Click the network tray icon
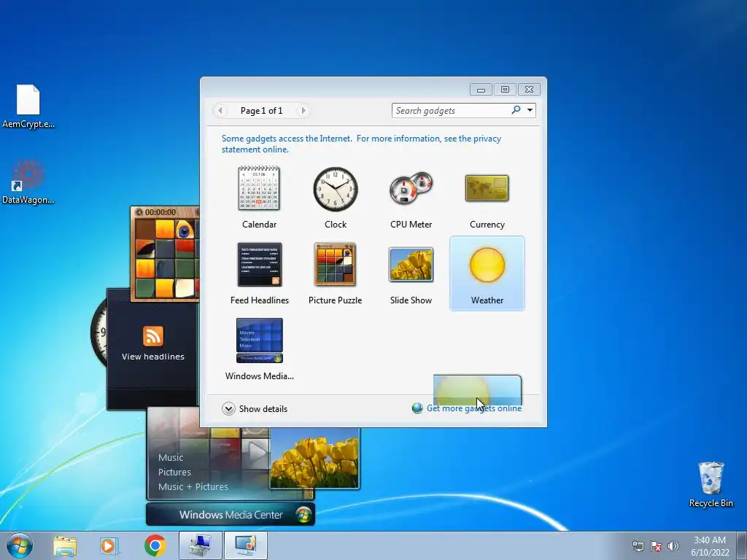This screenshot has height=560, width=747. coord(638,546)
